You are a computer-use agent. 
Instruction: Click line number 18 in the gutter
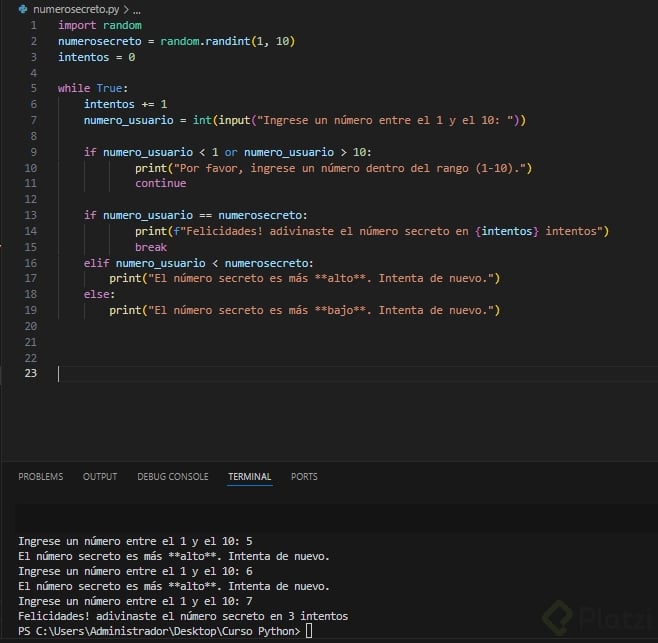click(x=31, y=294)
